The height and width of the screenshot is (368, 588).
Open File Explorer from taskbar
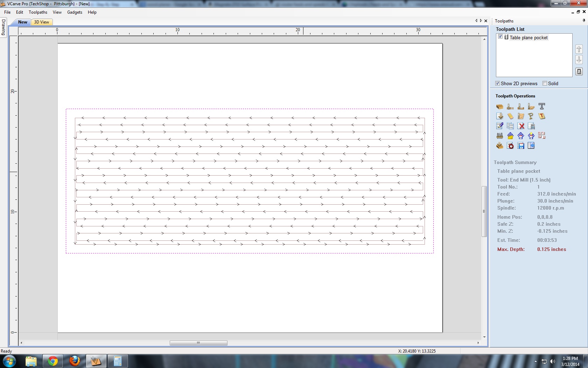coord(31,361)
